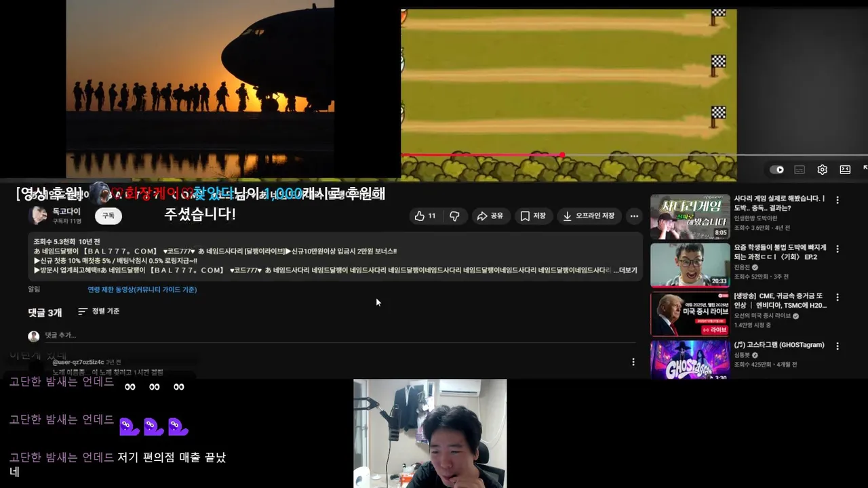Viewport: 868px width, 488px height.
Task: Expand description with ...더보기
Action: (625, 270)
